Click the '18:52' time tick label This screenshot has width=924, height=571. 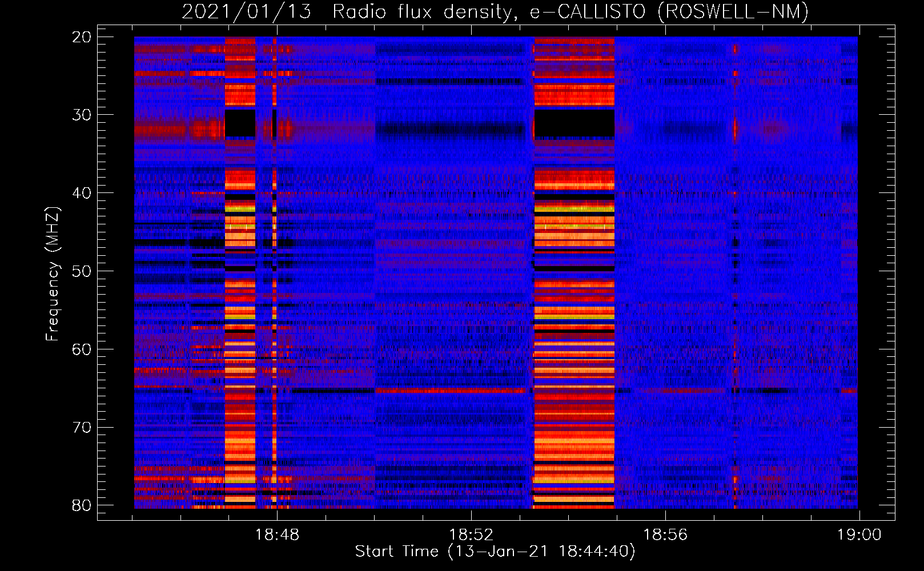(x=471, y=535)
